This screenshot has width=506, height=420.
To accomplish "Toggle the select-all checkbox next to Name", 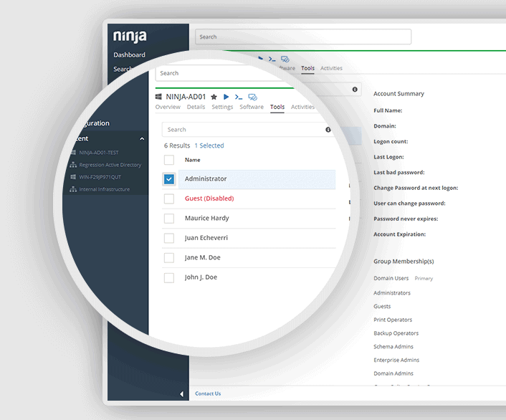I will point(169,160).
